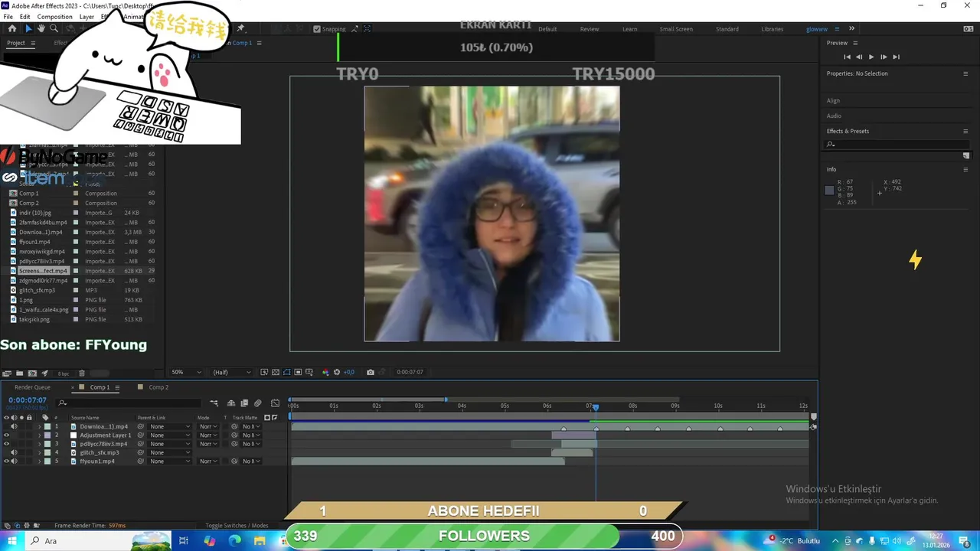Click the choose grid and guide options icon
The width and height of the screenshot is (980, 551).
(309, 372)
